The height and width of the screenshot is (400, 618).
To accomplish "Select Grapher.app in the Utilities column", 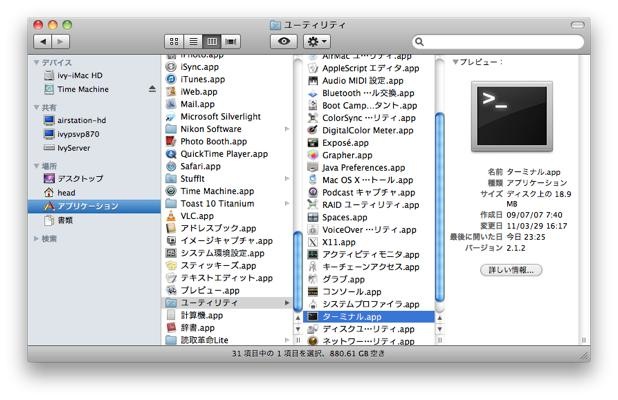I will [346, 155].
